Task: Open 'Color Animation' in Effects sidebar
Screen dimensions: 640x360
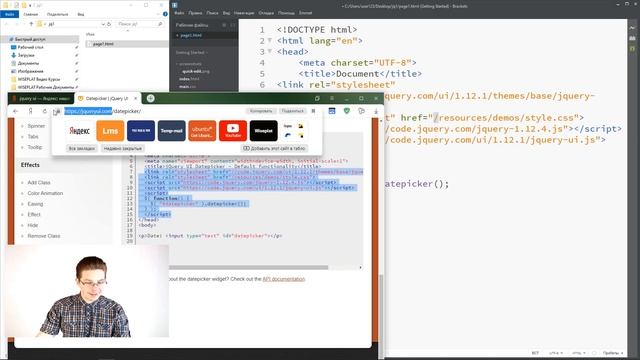Action: 45,193
